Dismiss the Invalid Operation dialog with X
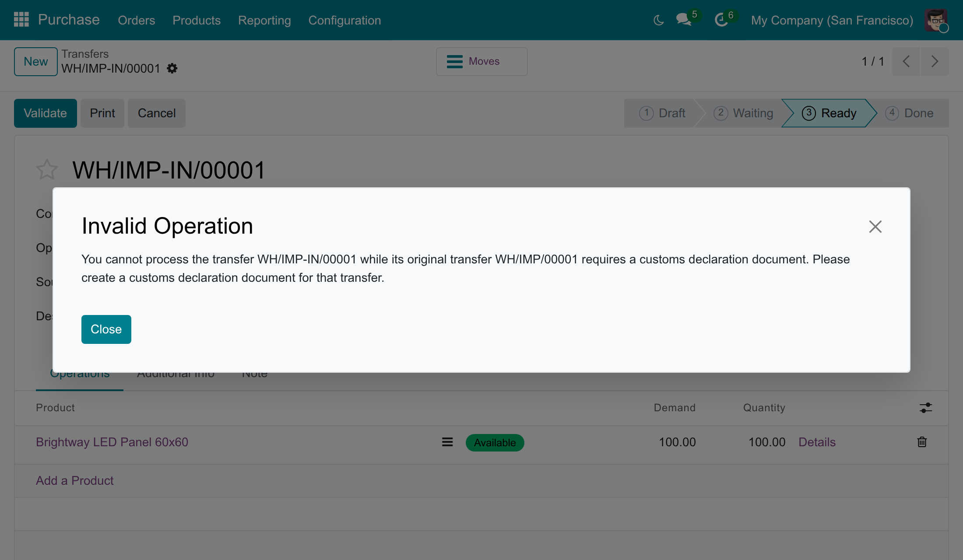Screen dimensions: 963x560 [x=875, y=227]
